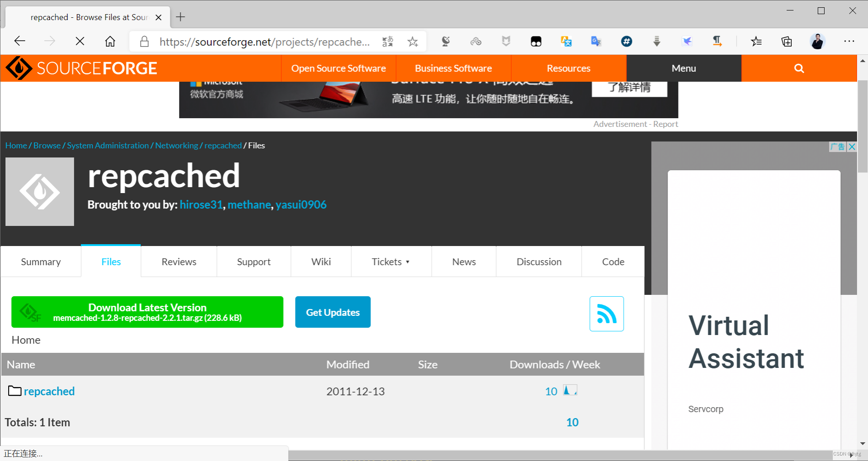Image resolution: width=868 pixels, height=461 pixels.
Task: Open the Menu dropdown in the navbar
Action: pos(683,68)
